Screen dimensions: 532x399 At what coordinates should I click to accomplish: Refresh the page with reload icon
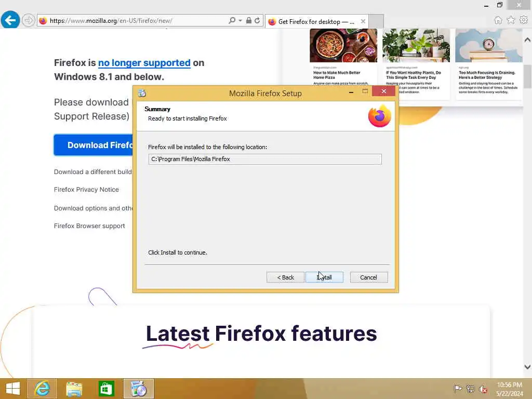[257, 21]
